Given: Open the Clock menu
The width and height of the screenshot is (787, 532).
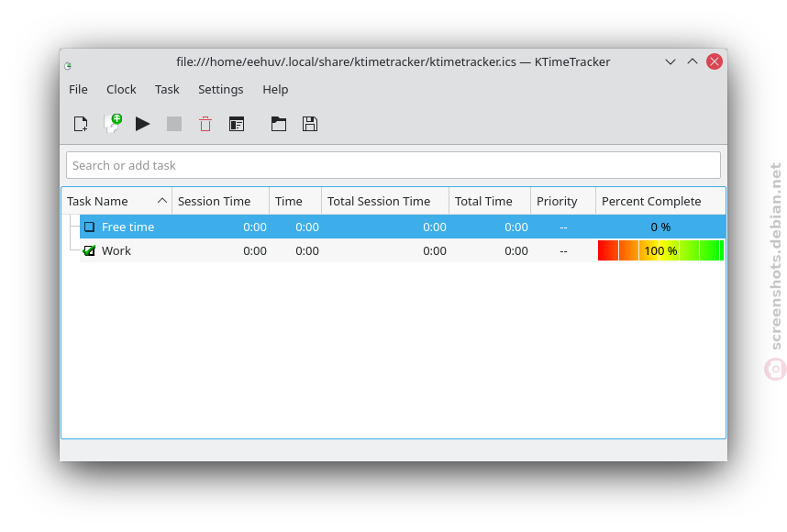Looking at the screenshot, I should coord(121,89).
